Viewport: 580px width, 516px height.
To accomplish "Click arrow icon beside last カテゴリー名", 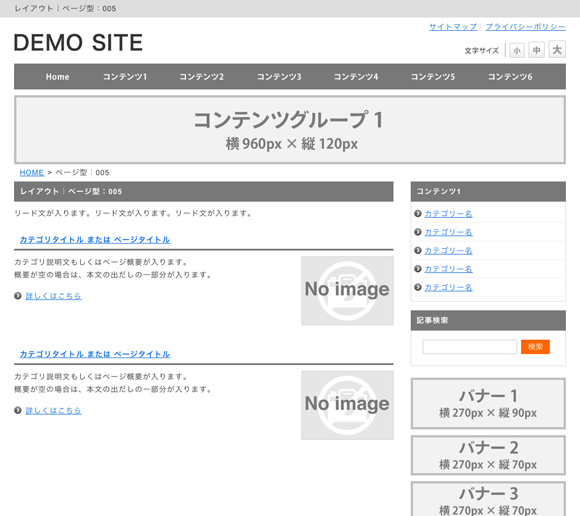I will (418, 287).
